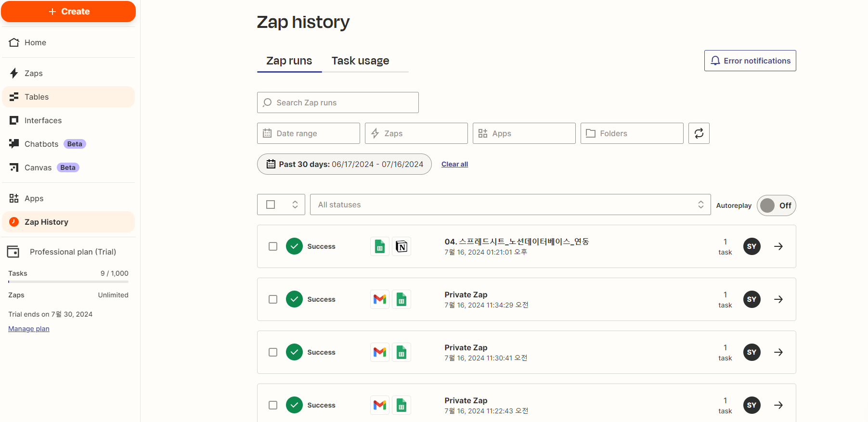Click the Apps grid icon in sidebar
The height and width of the screenshot is (422, 868).
14,198
